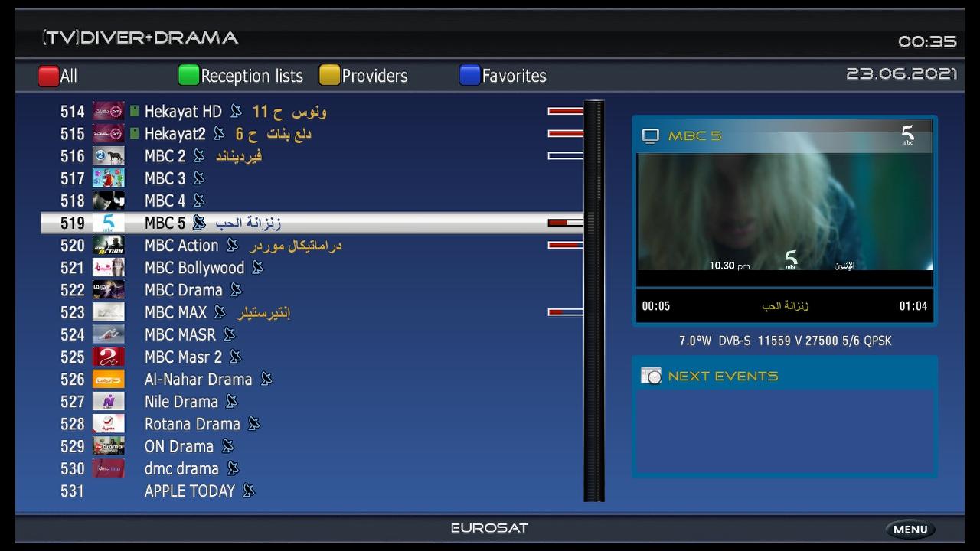Select the blue Favorites button
The image size is (980, 551).
(x=469, y=75)
